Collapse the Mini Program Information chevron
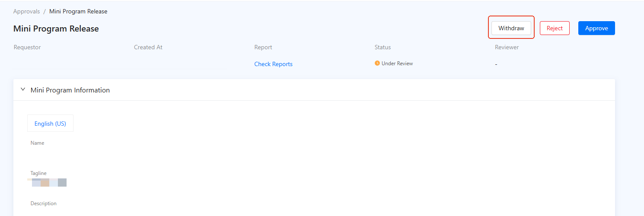 23,90
